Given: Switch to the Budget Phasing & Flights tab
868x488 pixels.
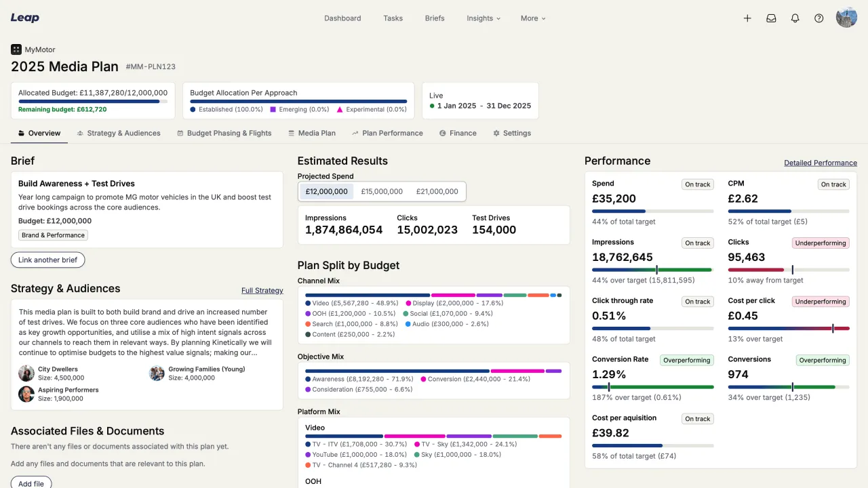Looking at the screenshot, I should pos(224,134).
